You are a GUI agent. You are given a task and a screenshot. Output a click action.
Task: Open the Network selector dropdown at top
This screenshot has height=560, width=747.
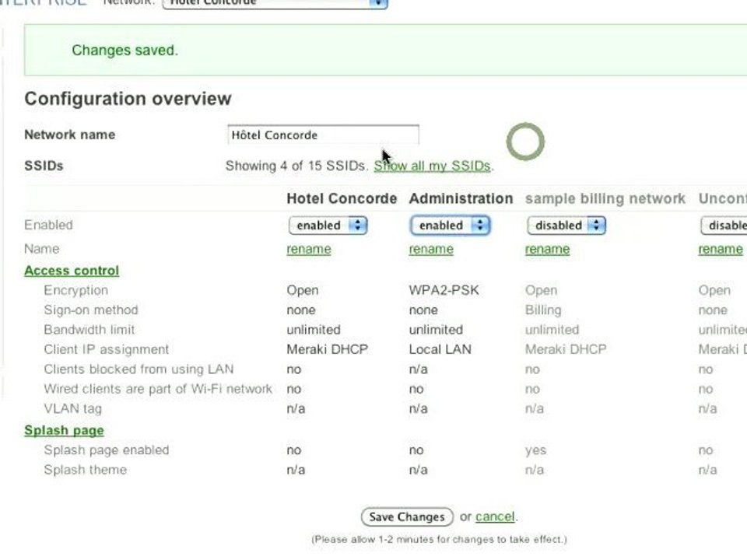coord(275,3)
